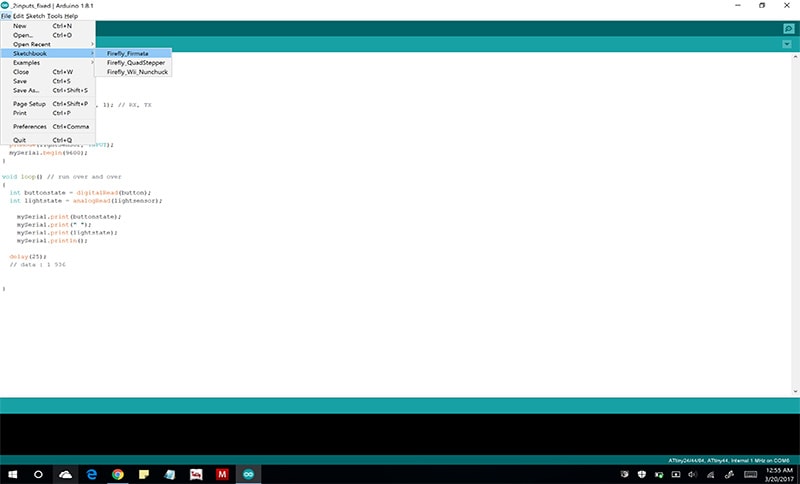Expand the Sketchbook submenu entry

point(48,54)
